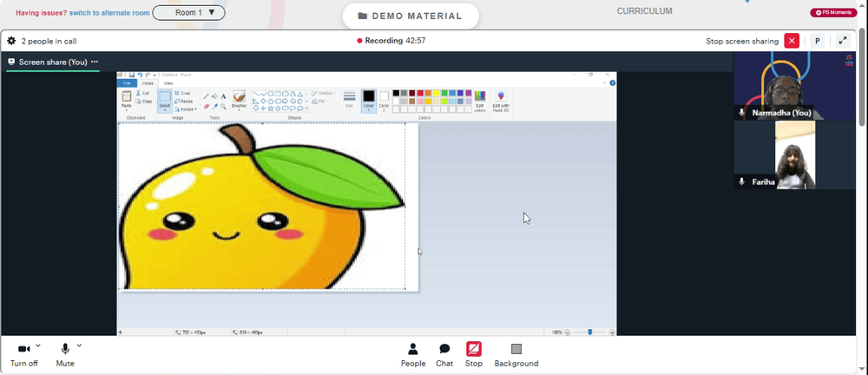Click switch to alternate room link
The width and height of the screenshot is (868, 375).
point(109,13)
